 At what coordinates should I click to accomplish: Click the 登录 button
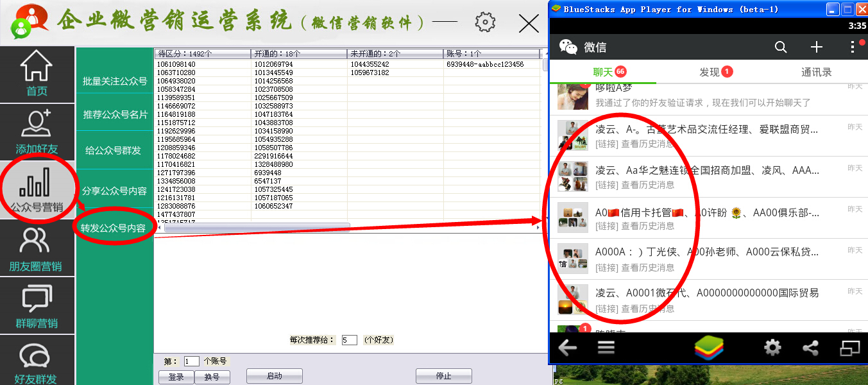[x=176, y=377]
